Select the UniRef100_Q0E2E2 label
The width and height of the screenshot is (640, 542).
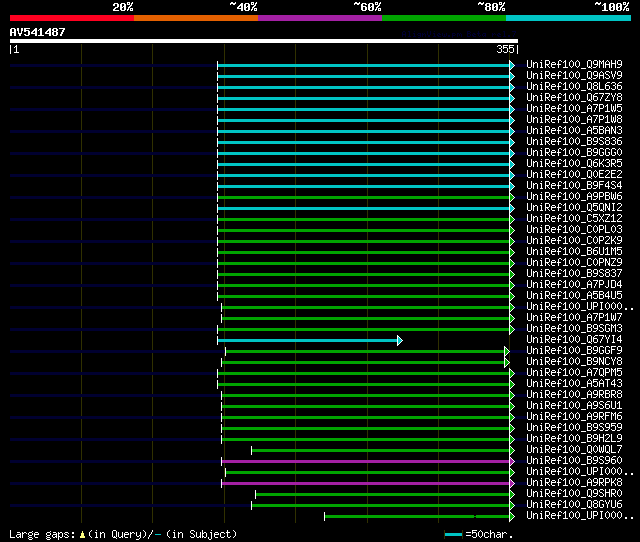[574, 174]
